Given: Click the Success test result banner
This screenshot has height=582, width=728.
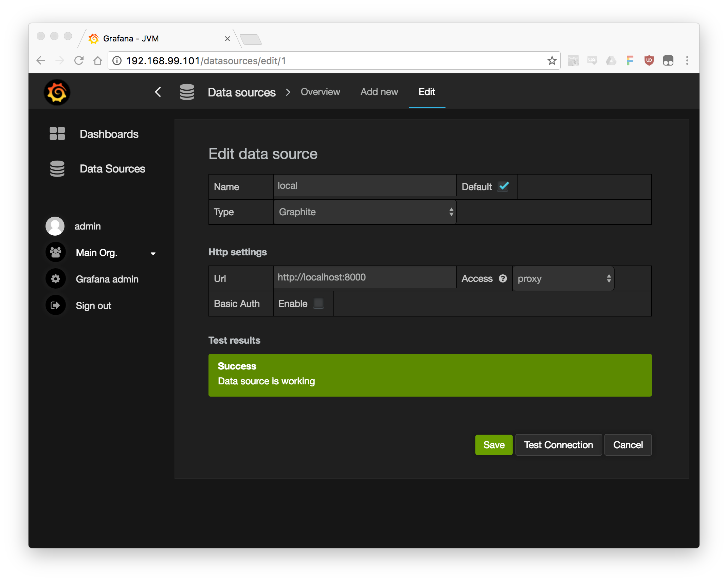Looking at the screenshot, I should click(x=430, y=375).
